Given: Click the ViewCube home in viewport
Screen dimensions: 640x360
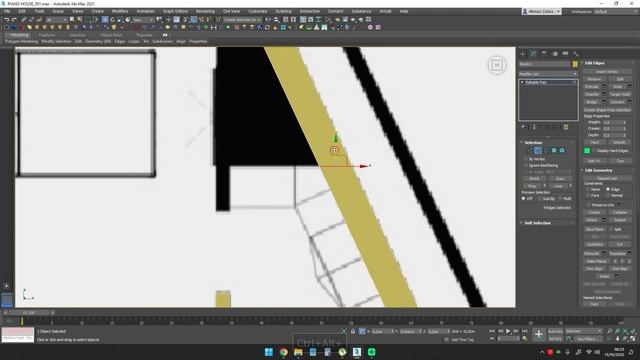Looking at the screenshot, I should 497,65.
